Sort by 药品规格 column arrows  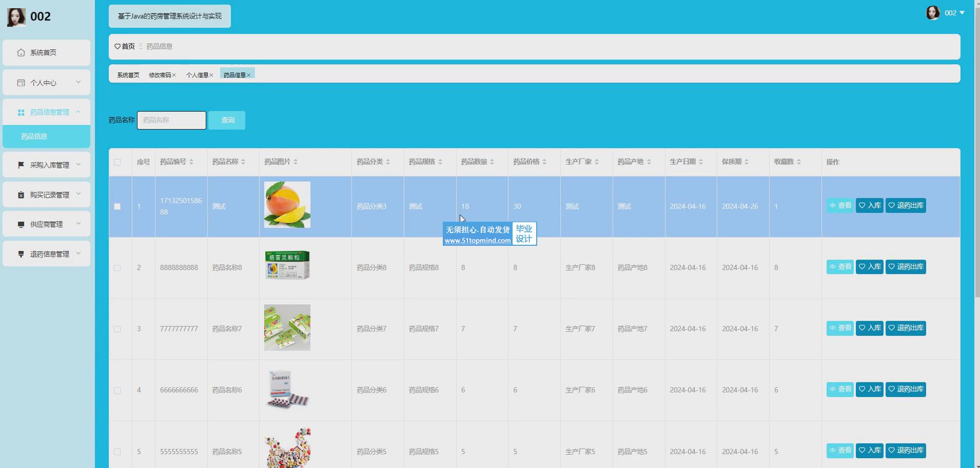tap(440, 162)
